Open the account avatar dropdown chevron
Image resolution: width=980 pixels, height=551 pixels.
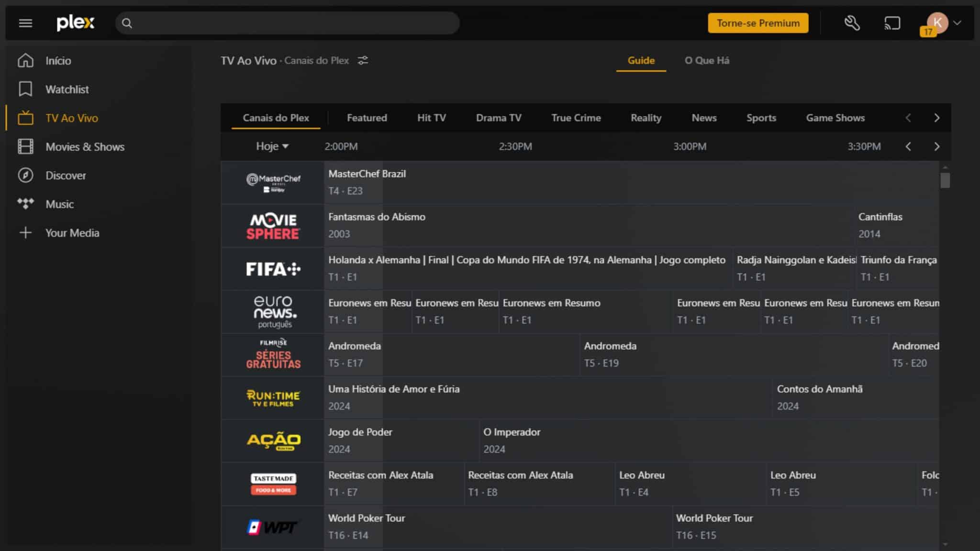(958, 22)
